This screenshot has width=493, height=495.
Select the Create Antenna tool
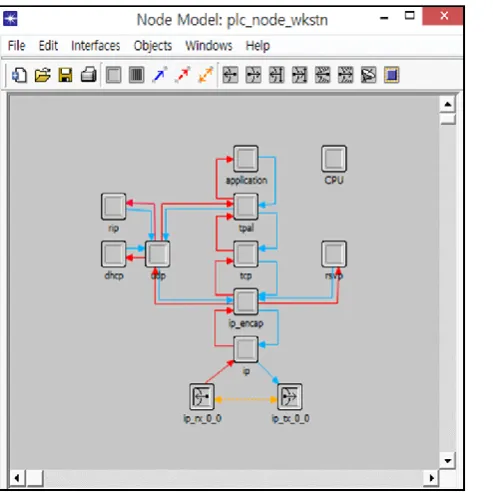coord(369,75)
